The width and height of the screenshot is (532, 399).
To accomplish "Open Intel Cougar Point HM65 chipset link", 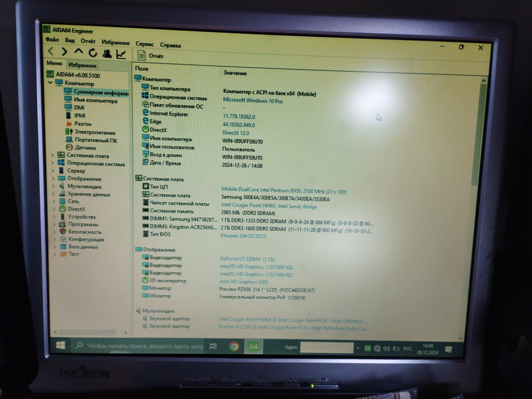I will tap(269, 206).
